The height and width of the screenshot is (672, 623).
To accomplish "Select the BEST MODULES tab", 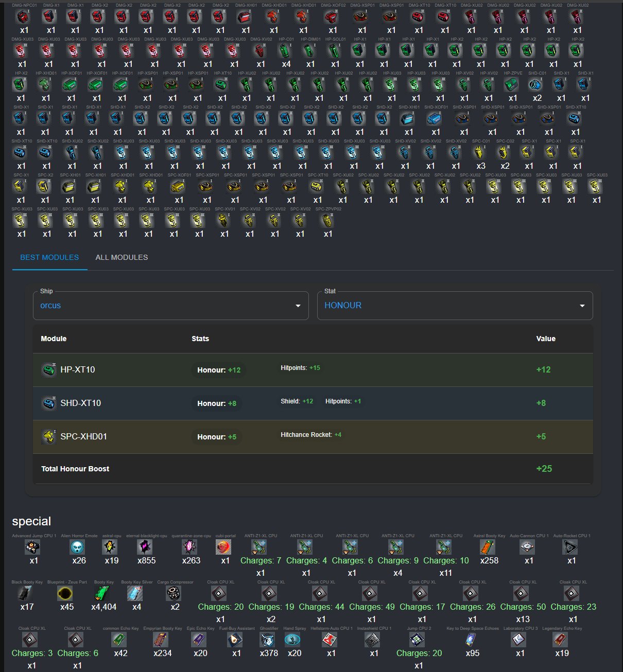I will coord(49,257).
